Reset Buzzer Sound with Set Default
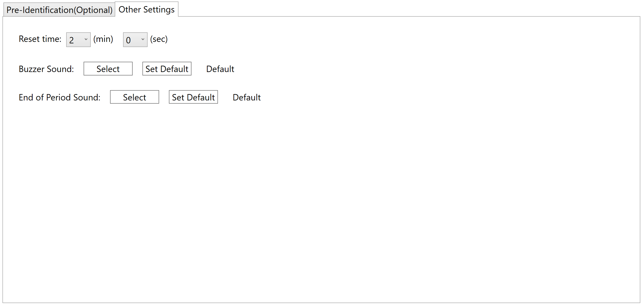644x306 pixels. [x=167, y=69]
